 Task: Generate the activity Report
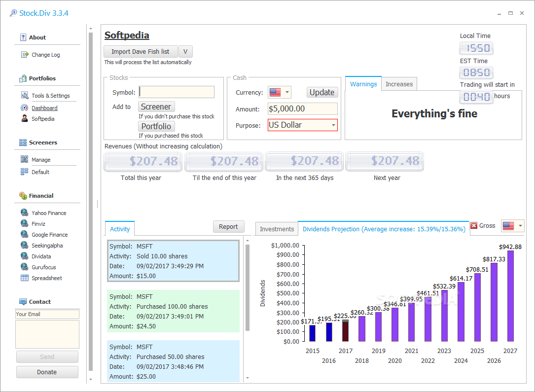(229, 226)
